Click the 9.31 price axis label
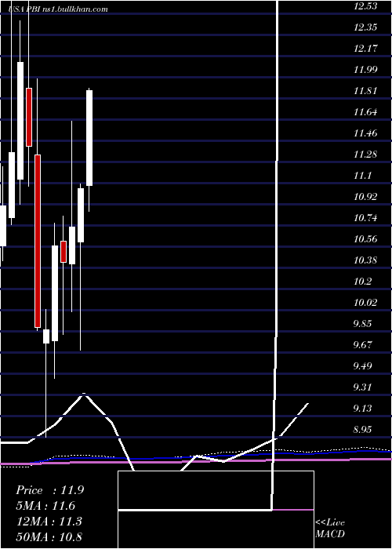The width and height of the screenshot is (392, 549). pos(362,387)
